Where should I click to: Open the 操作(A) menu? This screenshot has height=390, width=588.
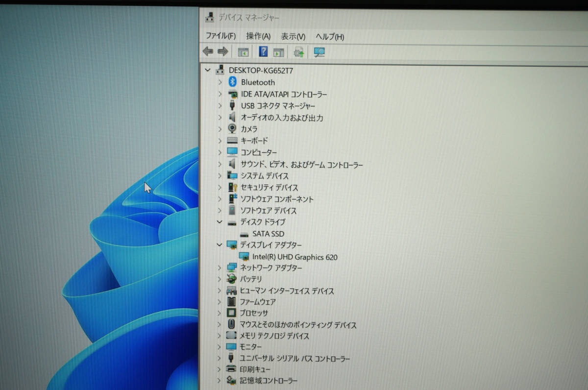[258, 36]
